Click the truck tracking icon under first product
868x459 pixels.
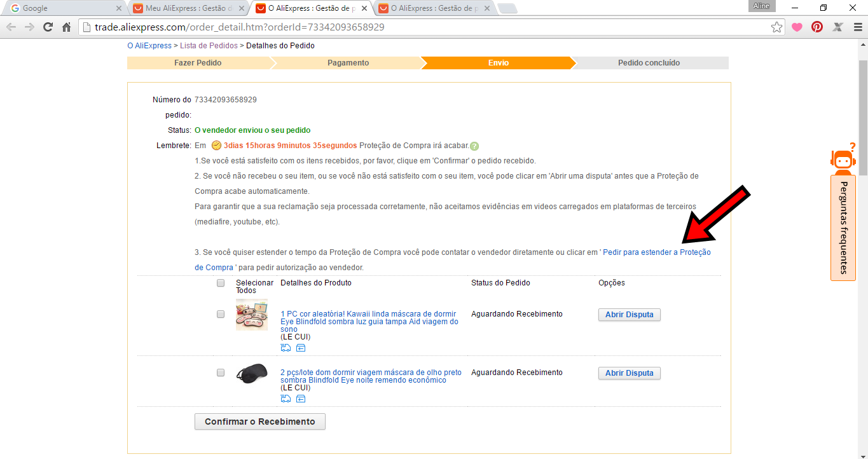coord(286,347)
